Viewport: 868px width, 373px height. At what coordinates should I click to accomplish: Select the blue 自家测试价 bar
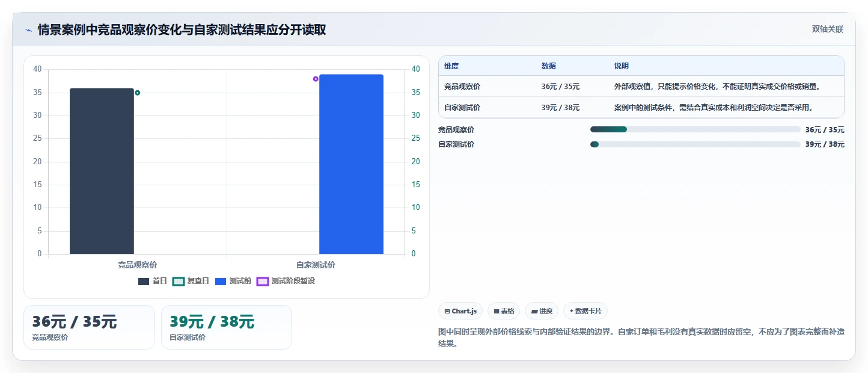point(351,164)
